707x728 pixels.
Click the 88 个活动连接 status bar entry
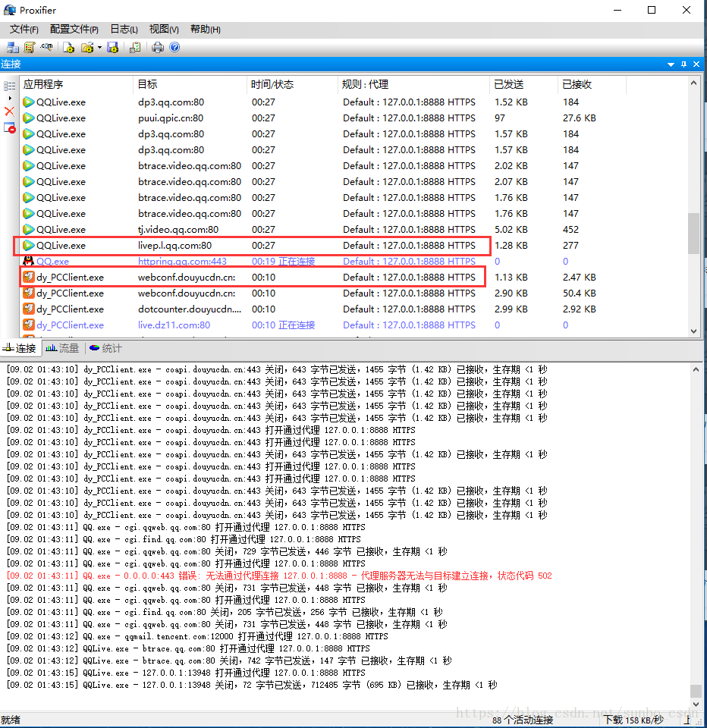tap(523, 720)
